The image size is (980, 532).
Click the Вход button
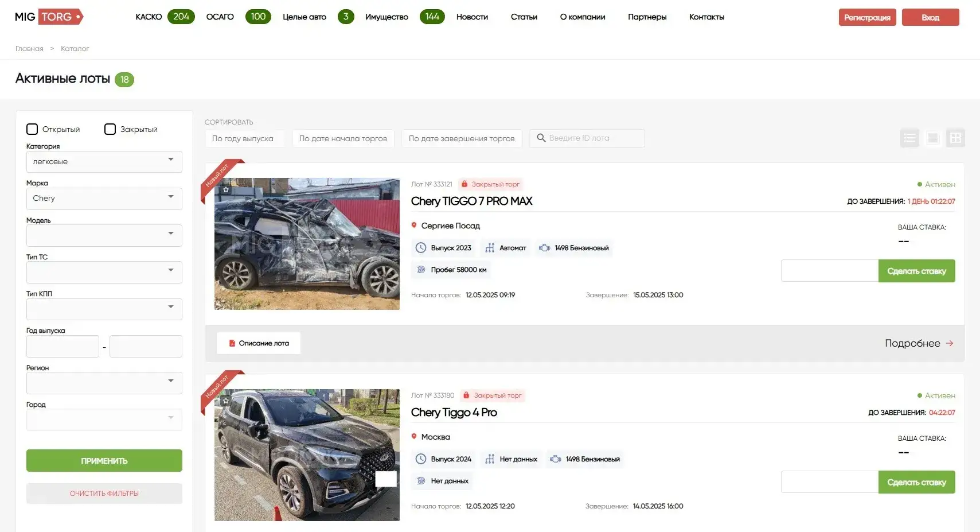[931, 17]
